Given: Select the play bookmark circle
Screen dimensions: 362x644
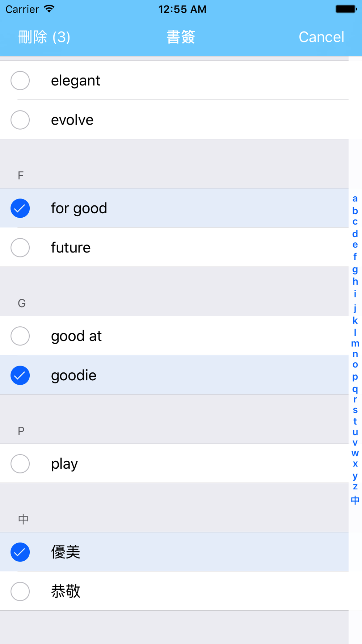Looking at the screenshot, I should (x=20, y=464).
